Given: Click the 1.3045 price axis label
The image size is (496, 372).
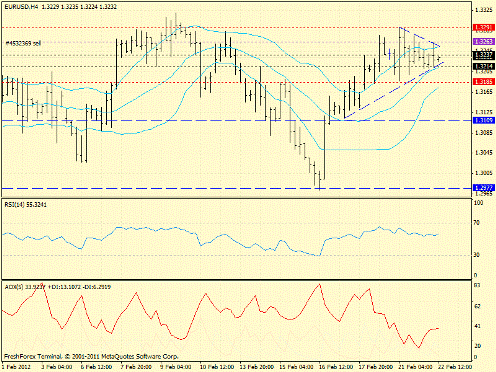Looking at the screenshot, I should (483, 153).
